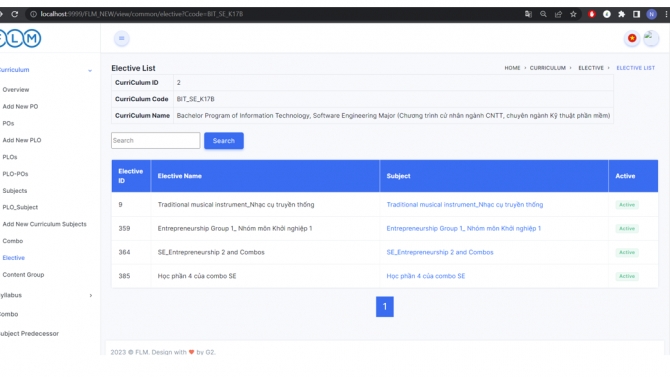
Task: Click the share page icon in address bar
Action: tap(558, 14)
